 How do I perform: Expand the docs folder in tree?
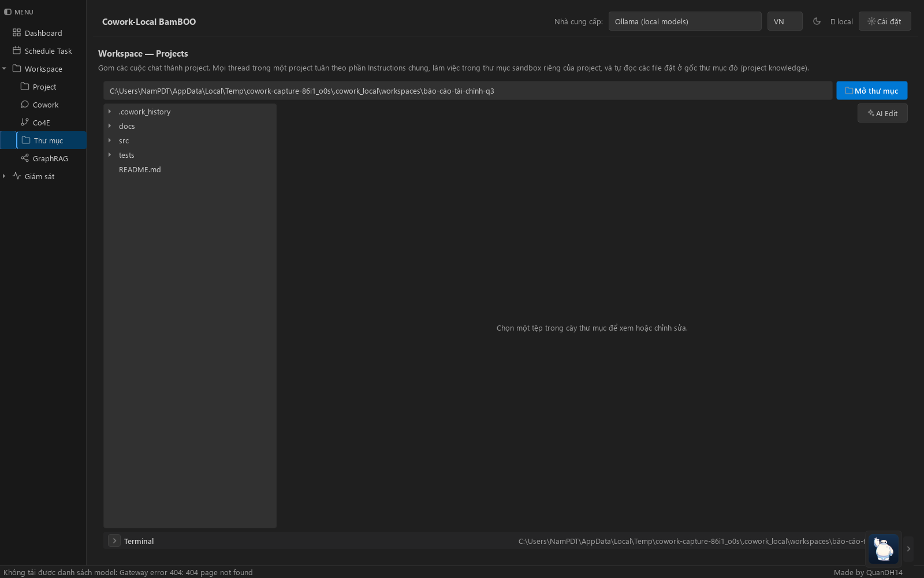[109, 126]
